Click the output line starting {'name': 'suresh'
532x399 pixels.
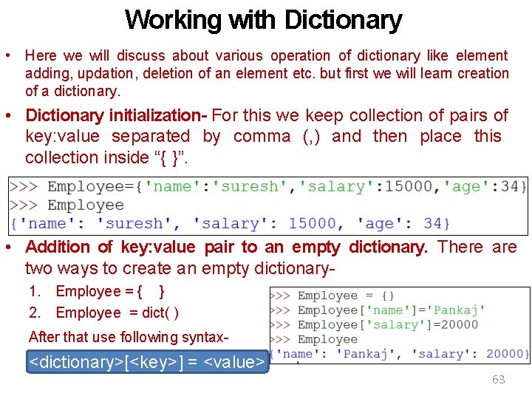click(x=230, y=224)
